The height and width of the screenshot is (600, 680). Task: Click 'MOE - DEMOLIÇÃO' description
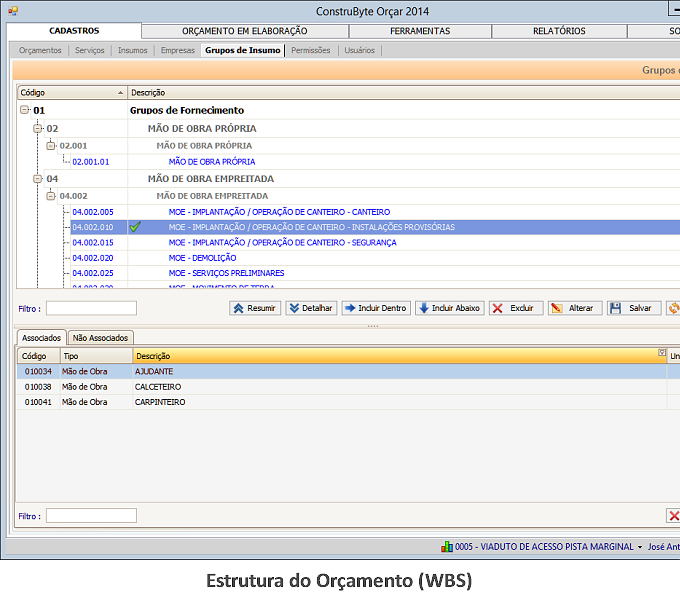tap(203, 258)
